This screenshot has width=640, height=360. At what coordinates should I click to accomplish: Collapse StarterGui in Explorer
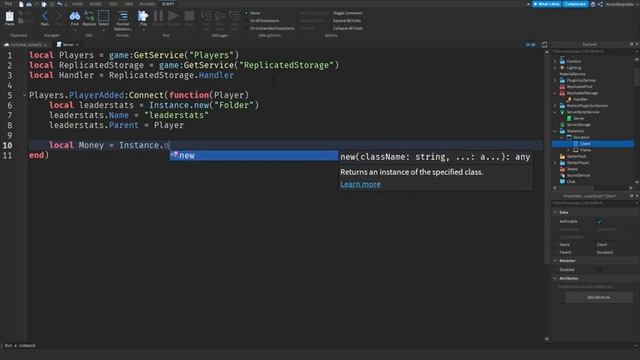pos(555,131)
